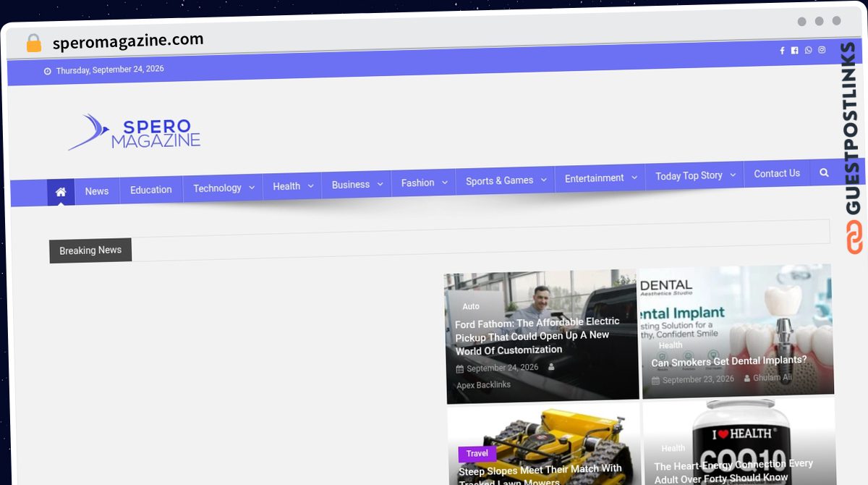Click the September 24, 2026 post date
The width and height of the screenshot is (868, 485).
click(502, 368)
